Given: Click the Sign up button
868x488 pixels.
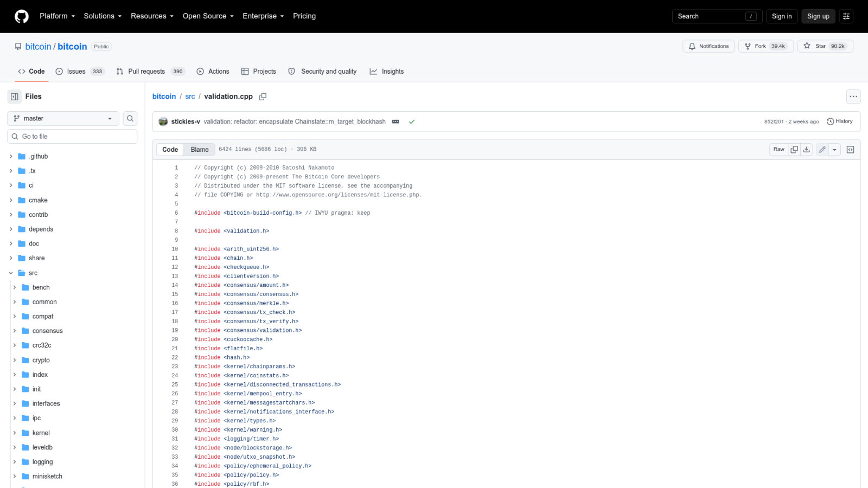Looking at the screenshot, I should pos(818,16).
